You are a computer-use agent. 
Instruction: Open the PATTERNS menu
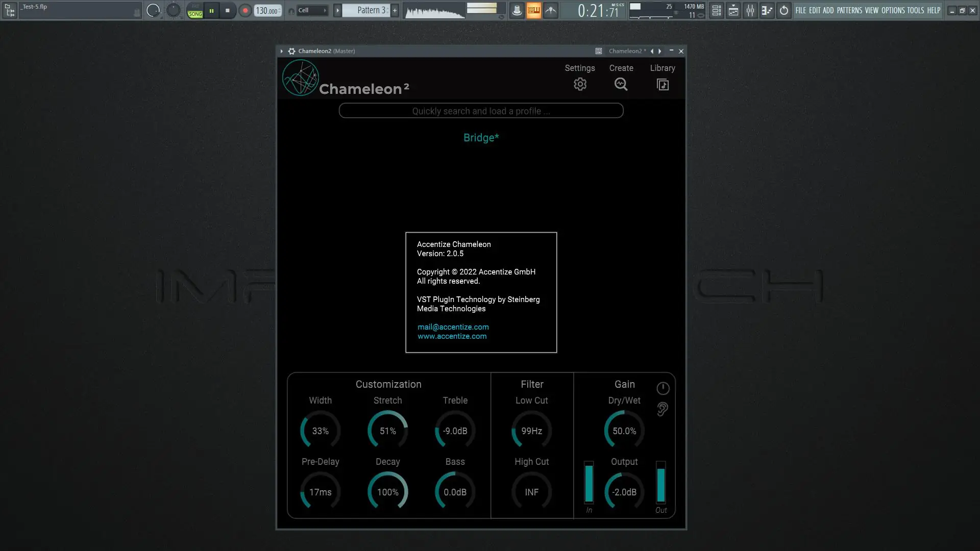click(849, 10)
